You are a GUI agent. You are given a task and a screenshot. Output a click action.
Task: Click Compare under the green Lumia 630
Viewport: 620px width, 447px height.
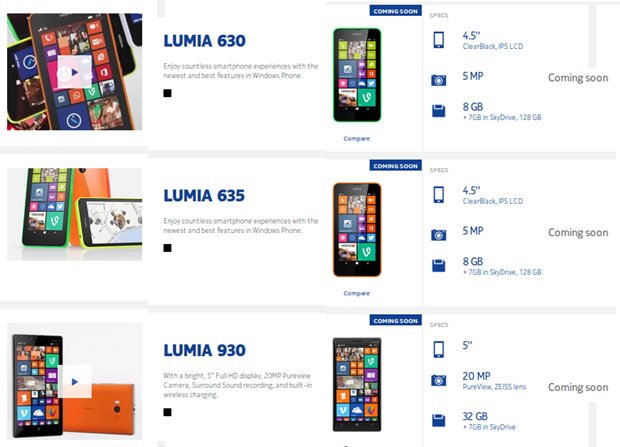click(357, 138)
